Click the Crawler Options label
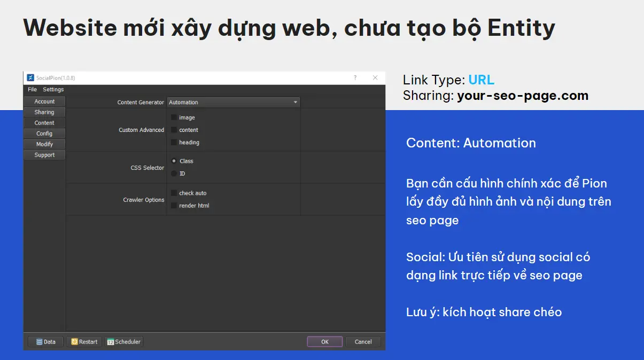 (144, 200)
